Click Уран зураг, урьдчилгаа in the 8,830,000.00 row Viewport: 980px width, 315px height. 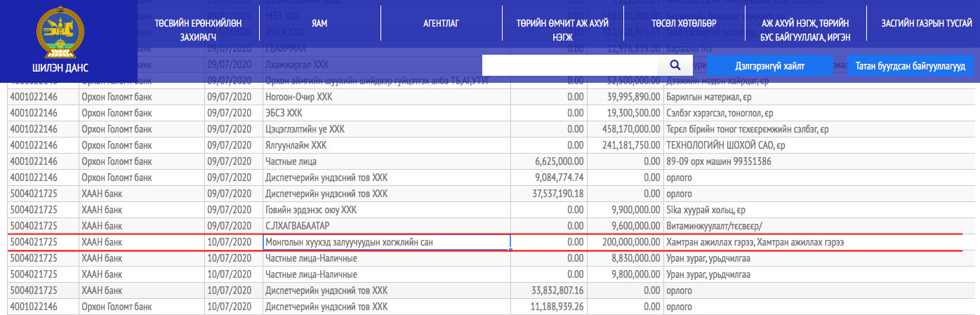coord(708,258)
